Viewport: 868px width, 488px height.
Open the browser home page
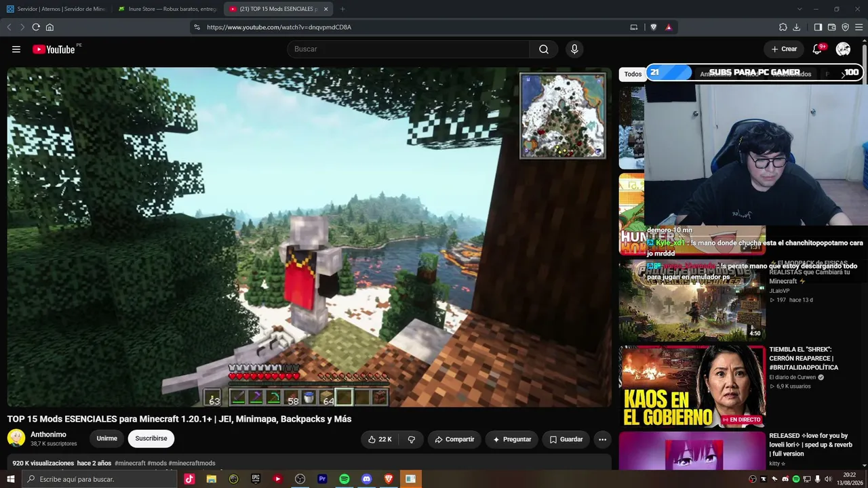coord(50,27)
